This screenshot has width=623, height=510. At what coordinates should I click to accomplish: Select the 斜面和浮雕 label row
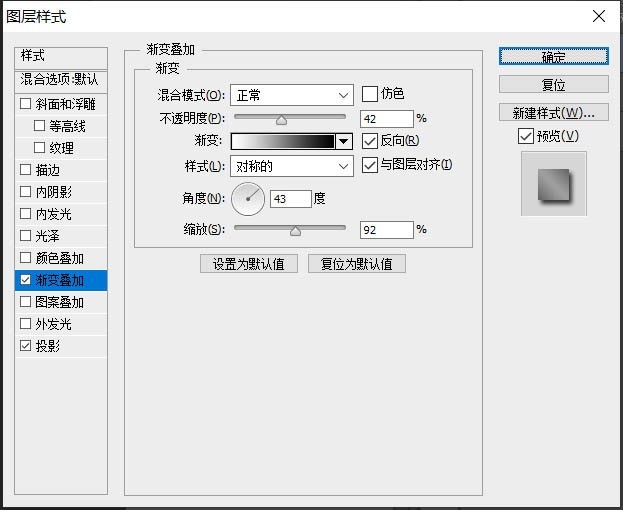(x=61, y=104)
